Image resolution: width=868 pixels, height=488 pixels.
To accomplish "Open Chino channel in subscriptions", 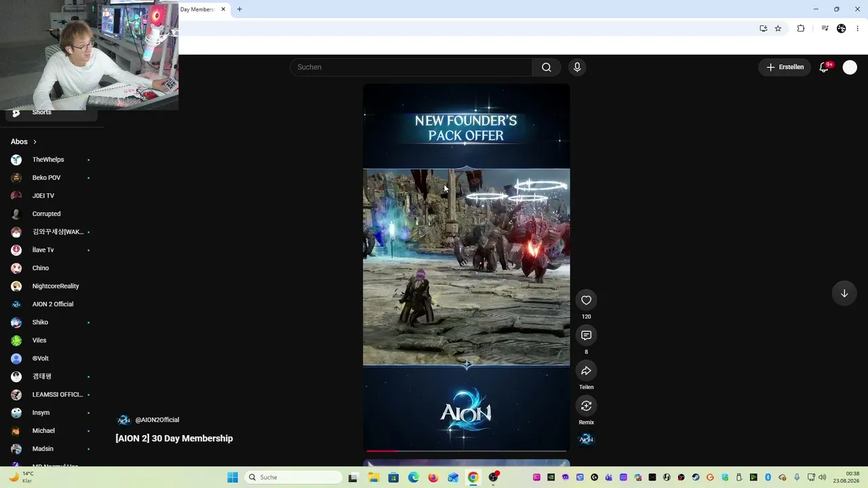I will point(52,268).
